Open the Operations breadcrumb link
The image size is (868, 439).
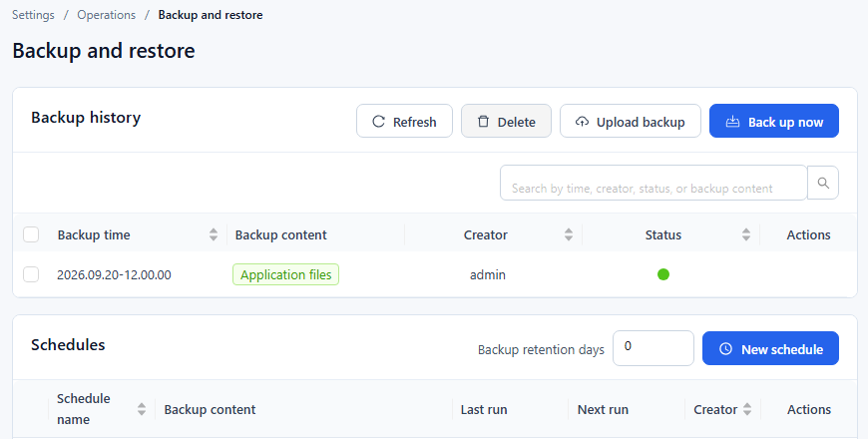click(107, 15)
